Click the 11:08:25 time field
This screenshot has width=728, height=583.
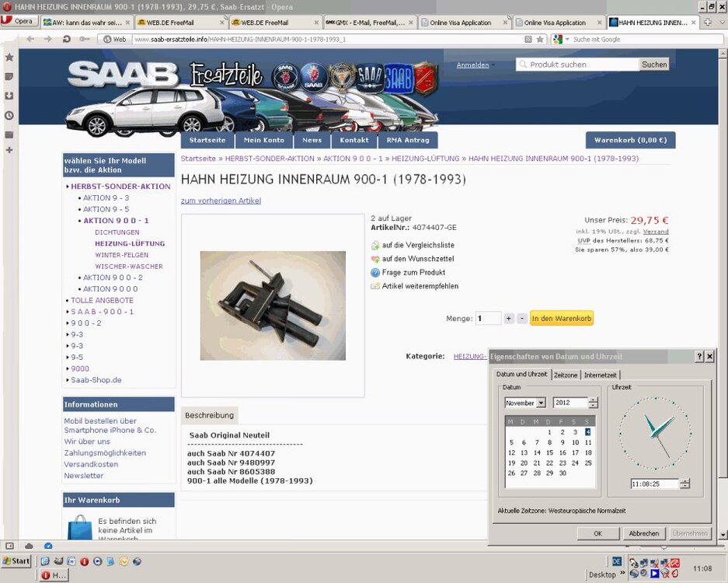coord(655,484)
